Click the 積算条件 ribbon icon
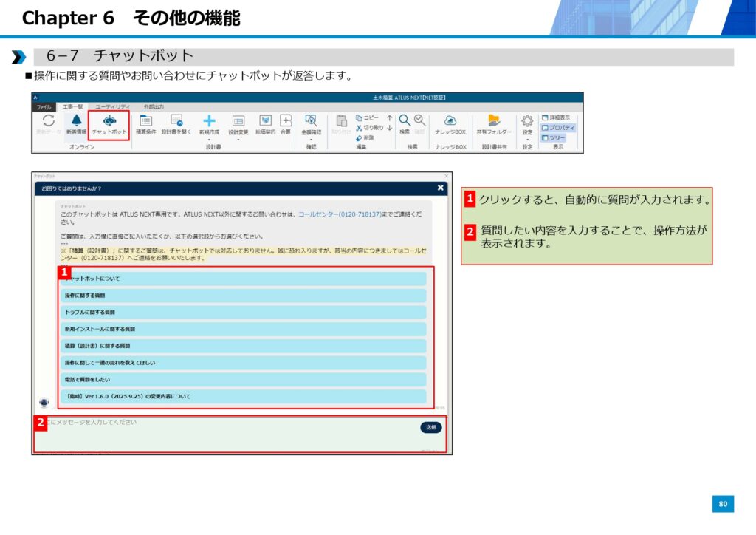This screenshot has height=535, width=756. (145, 123)
